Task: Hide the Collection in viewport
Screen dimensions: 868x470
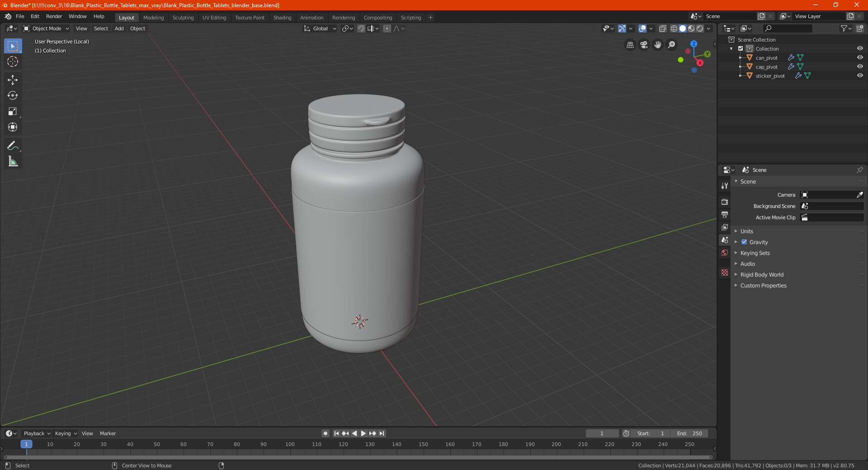Action: click(860, 48)
